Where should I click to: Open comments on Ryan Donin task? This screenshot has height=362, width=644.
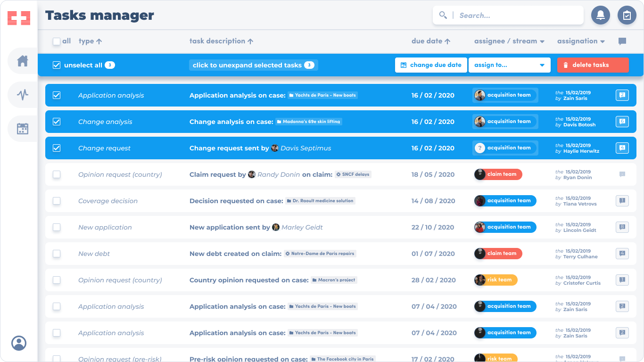622,174
